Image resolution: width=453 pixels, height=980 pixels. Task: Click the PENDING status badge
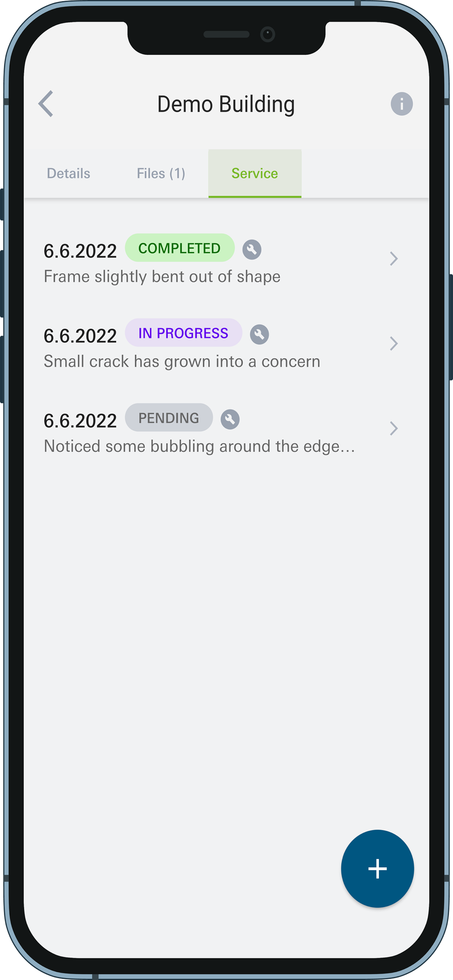(169, 417)
